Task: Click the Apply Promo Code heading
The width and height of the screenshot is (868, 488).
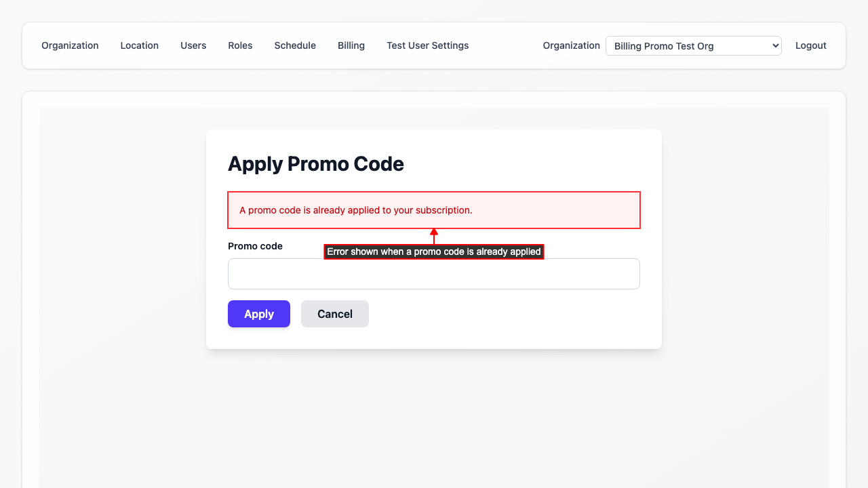Action: [316, 164]
